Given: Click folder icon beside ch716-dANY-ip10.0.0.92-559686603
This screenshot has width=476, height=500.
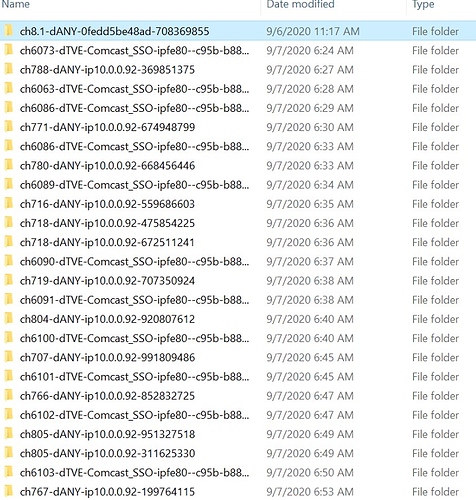Looking at the screenshot, I should coord(8,204).
